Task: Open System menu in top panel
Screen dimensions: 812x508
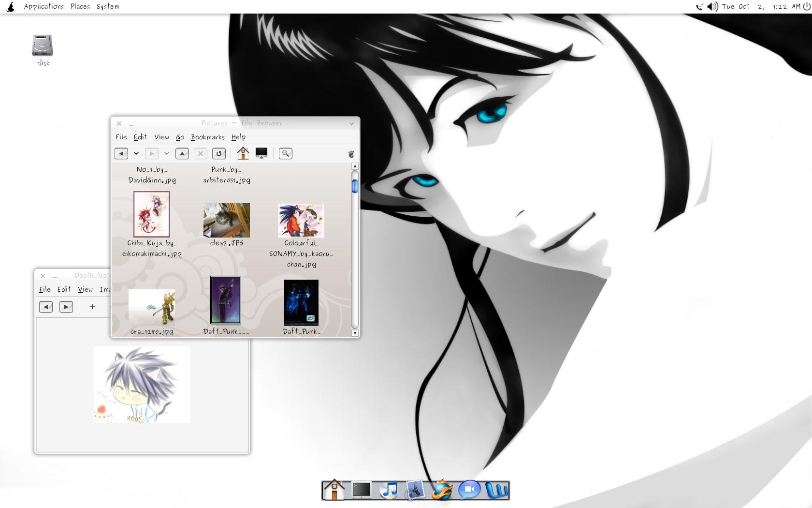Action: (x=108, y=6)
